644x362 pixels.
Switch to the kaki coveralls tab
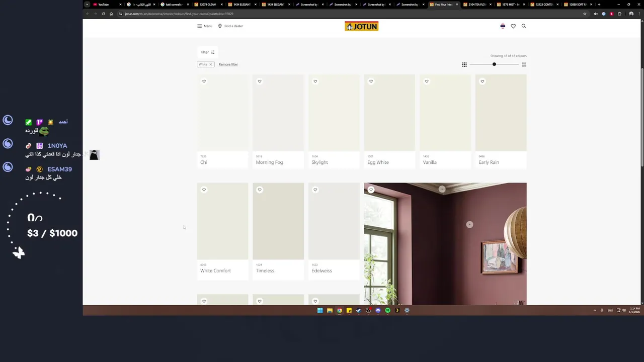pos(174,5)
